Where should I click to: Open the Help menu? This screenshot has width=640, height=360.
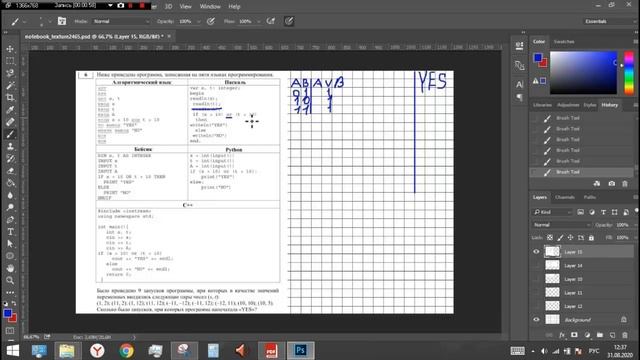pyautogui.click(x=234, y=7)
